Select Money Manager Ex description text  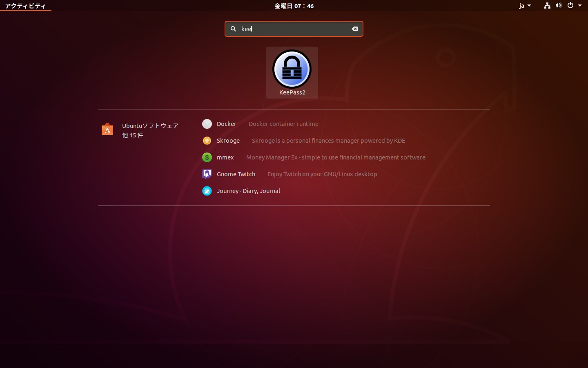pos(336,157)
